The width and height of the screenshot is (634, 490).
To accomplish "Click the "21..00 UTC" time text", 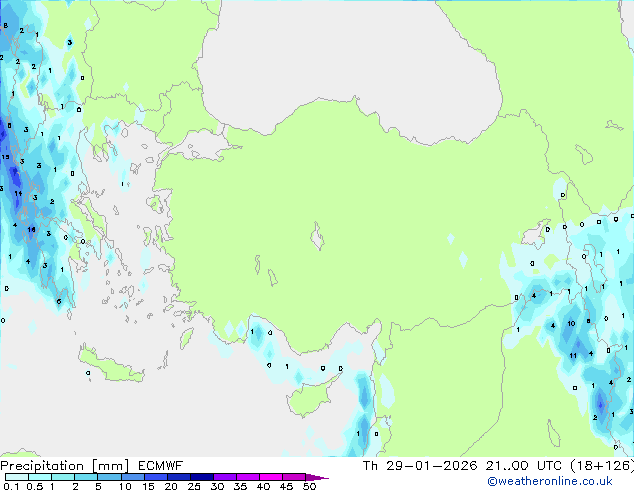I will [x=524, y=466].
